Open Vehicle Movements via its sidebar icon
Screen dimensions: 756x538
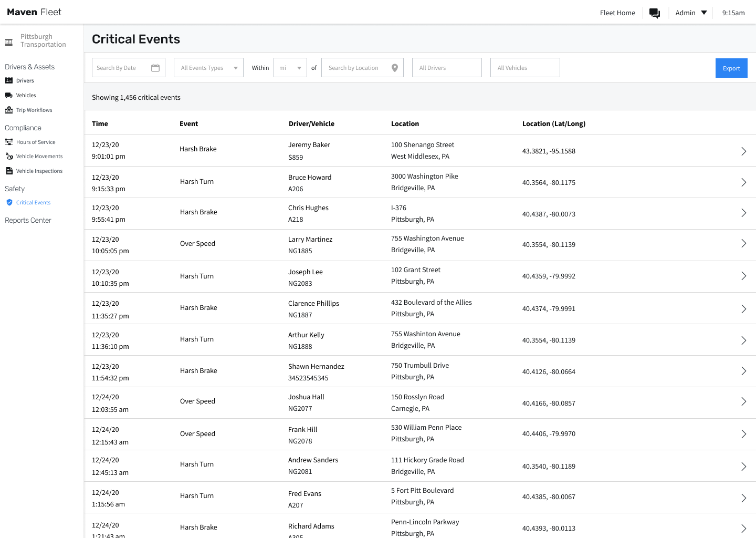coord(9,156)
